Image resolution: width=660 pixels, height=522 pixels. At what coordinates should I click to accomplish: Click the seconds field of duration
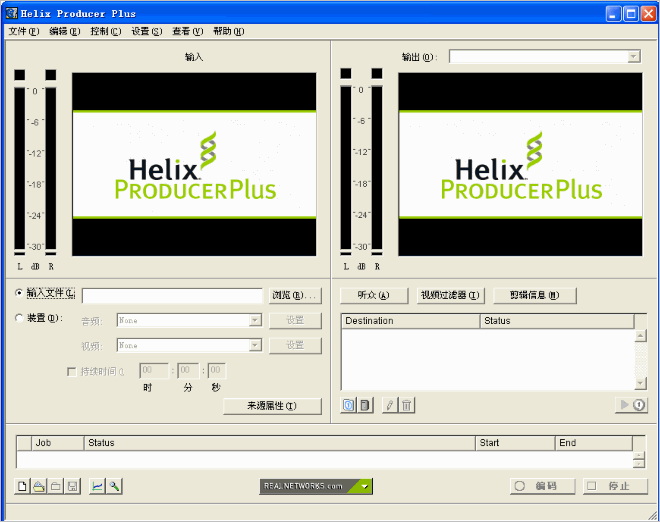[216, 371]
